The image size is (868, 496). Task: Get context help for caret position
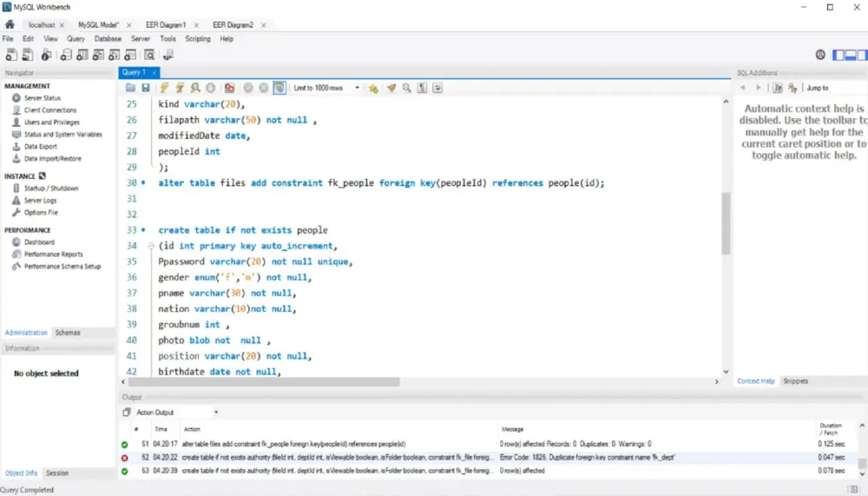777,88
